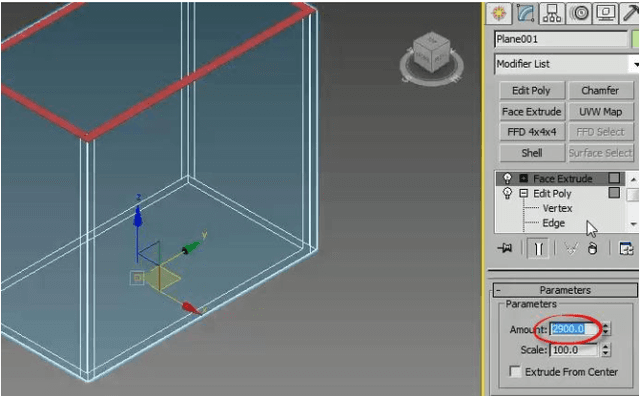This screenshot has height=396, width=640.
Task: Toggle Edit Poly lightbulb in stack
Action: point(507,193)
